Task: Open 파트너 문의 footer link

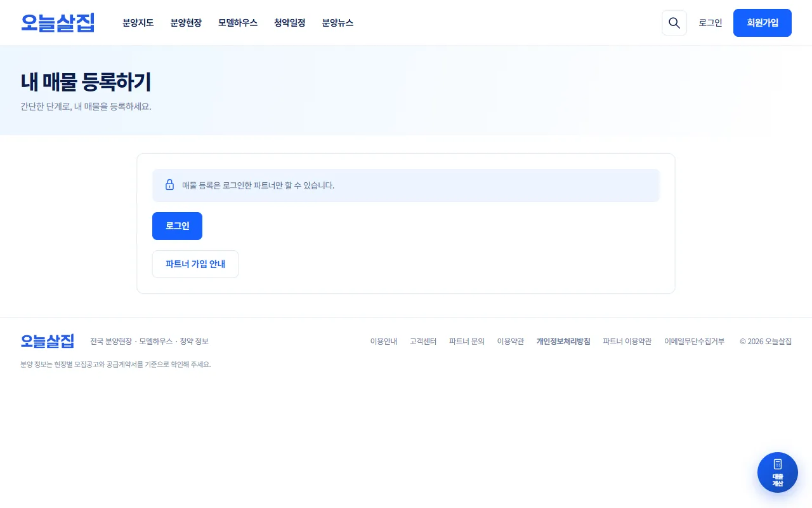Action: click(467, 342)
